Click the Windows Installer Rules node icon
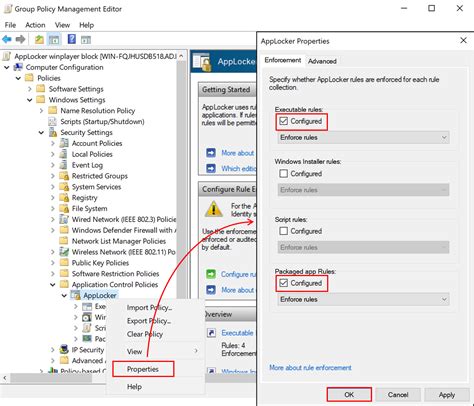The image size is (474, 406). point(87,317)
